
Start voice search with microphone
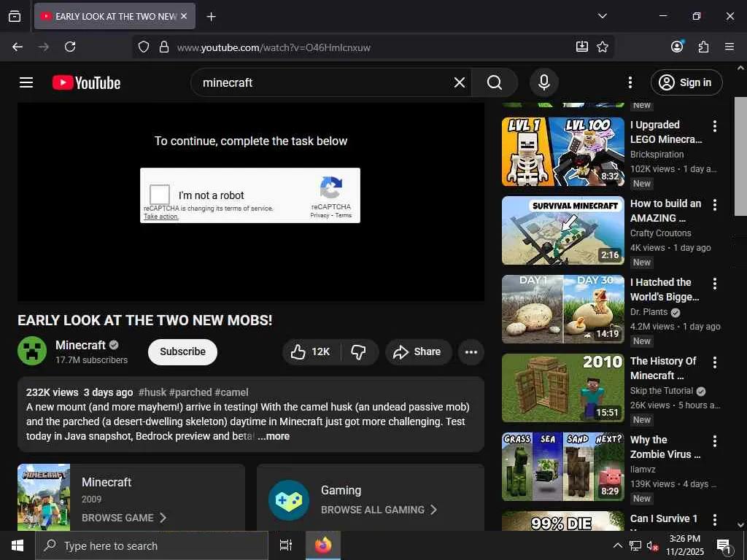point(543,82)
